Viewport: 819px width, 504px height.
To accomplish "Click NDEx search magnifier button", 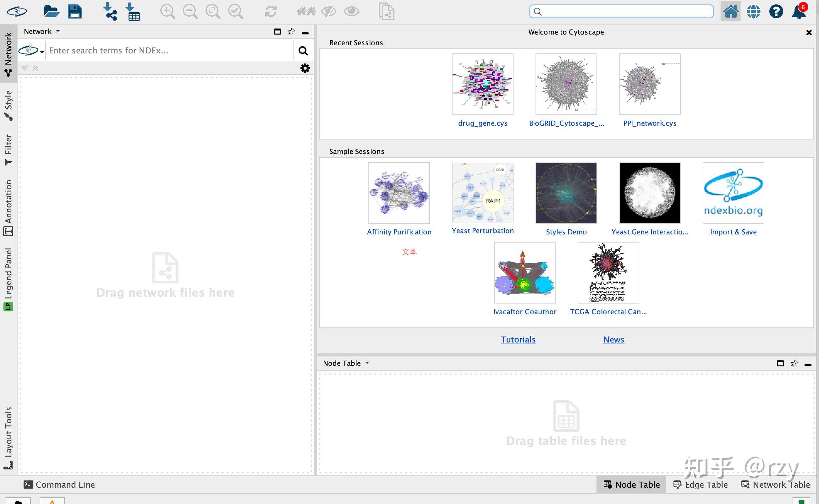I will [303, 51].
